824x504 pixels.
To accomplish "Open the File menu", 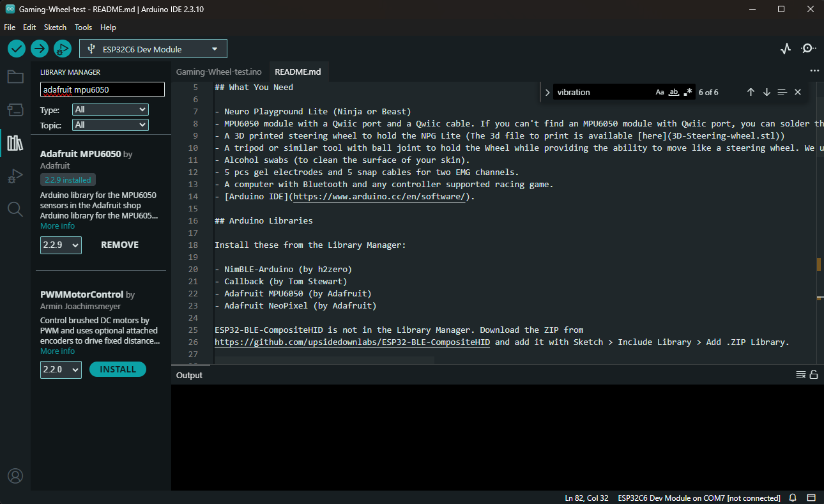I will tap(10, 27).
